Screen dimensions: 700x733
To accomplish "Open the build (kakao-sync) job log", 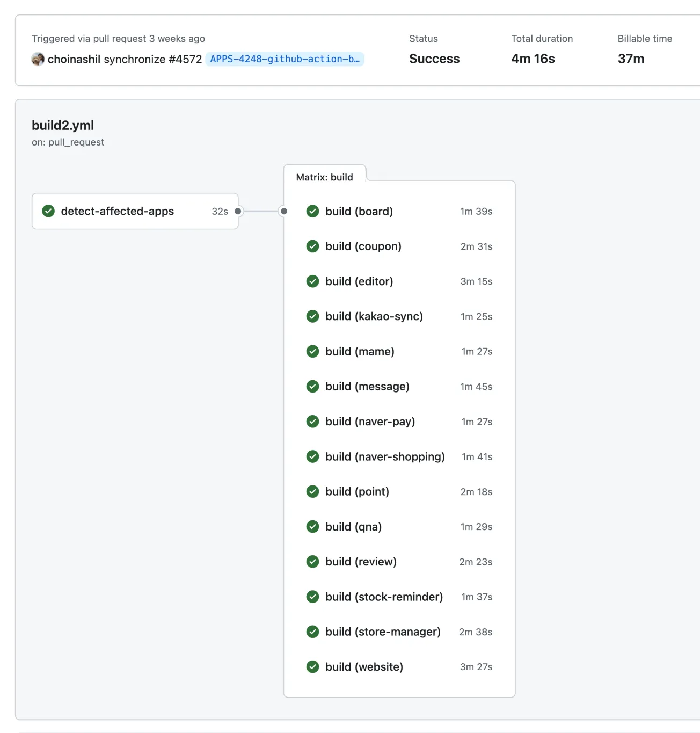I will point(374,316).
